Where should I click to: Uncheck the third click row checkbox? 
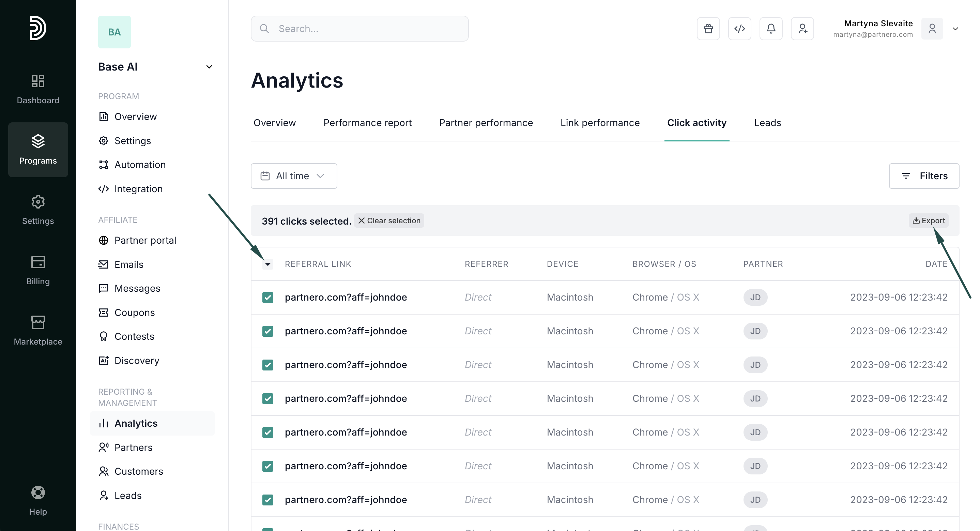[268, 365]
